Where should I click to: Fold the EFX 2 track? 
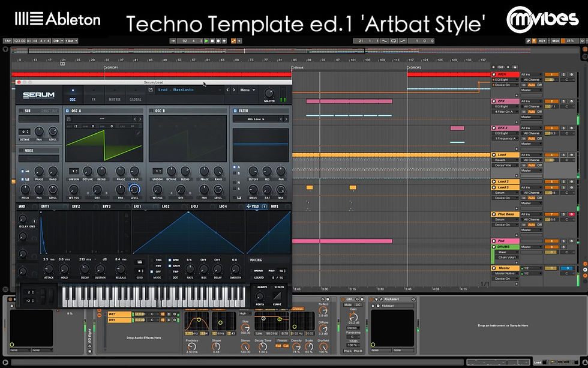click(x=494, y=128)
